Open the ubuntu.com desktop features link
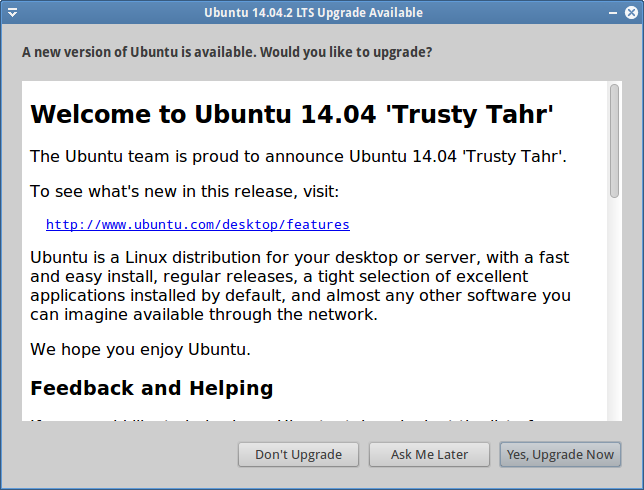644x490 pixels. (x=197, y=225)
